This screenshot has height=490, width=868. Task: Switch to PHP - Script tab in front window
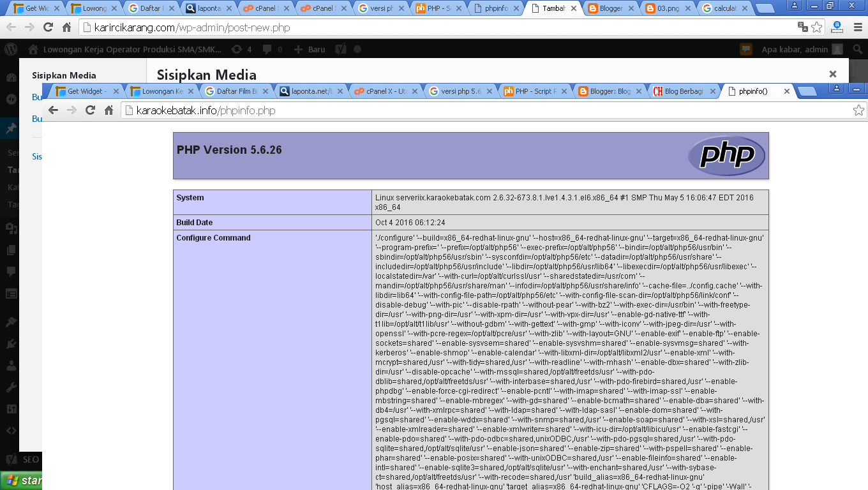(535, 91)
